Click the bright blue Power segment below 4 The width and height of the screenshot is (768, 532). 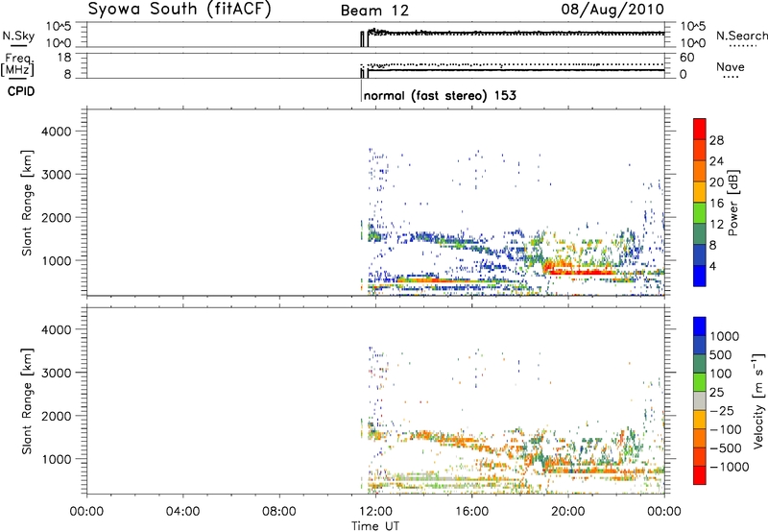[700, 276]
